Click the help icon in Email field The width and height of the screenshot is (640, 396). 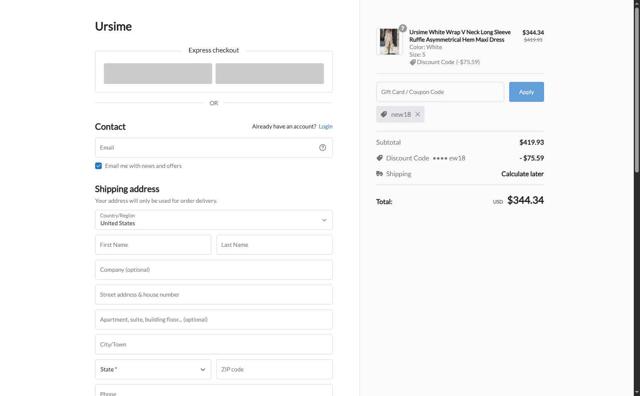322,147
